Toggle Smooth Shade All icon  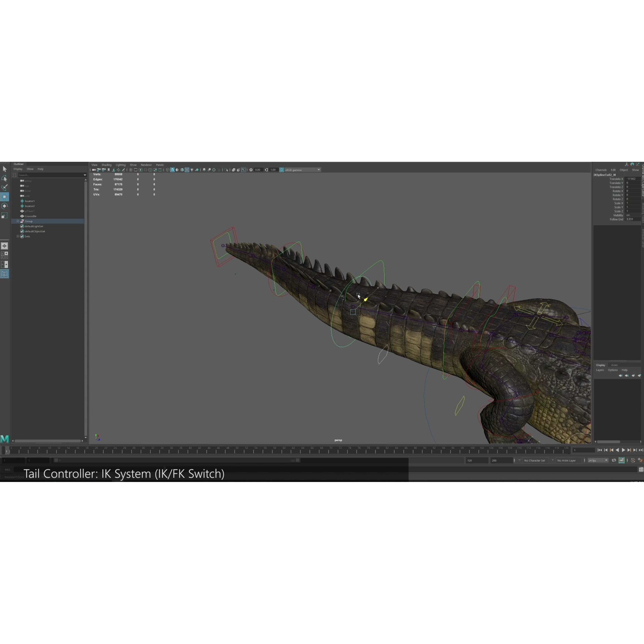[x=172, y=170]
